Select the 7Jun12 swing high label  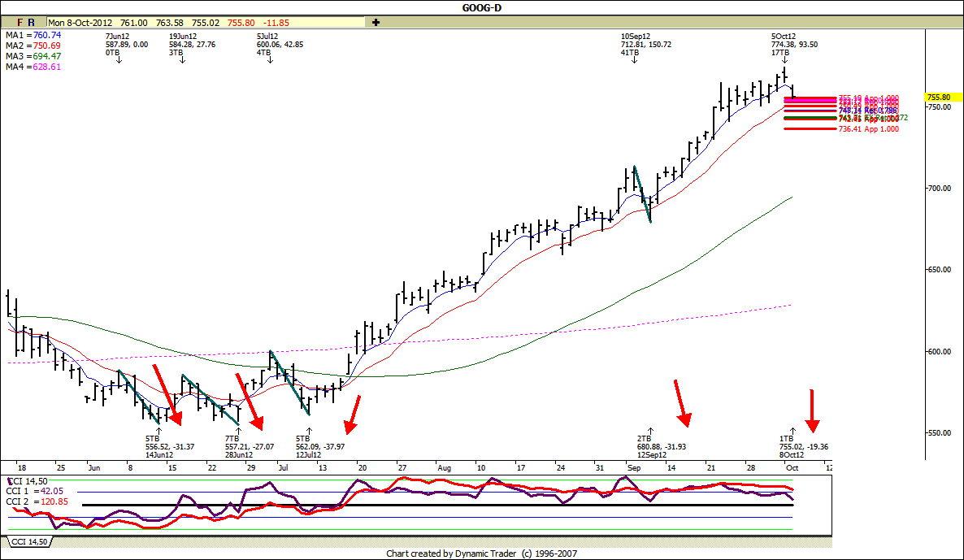pos(127,44)
